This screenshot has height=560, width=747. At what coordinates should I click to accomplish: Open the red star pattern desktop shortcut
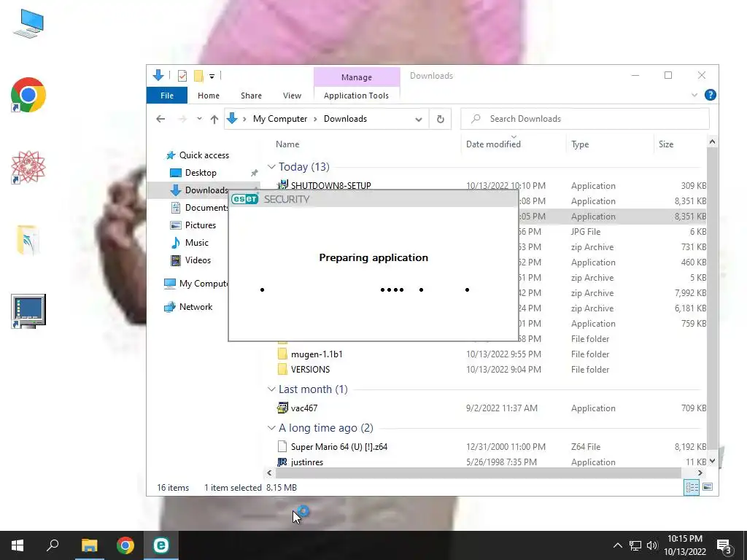[x=28, y=167]
